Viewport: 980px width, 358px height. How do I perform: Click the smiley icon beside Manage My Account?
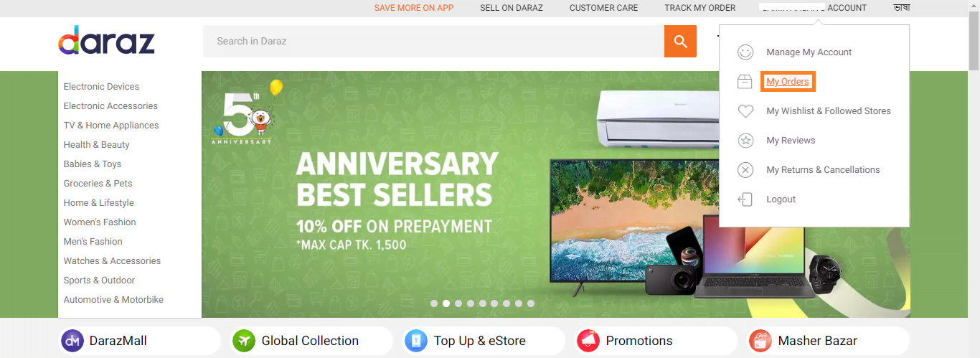coord(746,52)
